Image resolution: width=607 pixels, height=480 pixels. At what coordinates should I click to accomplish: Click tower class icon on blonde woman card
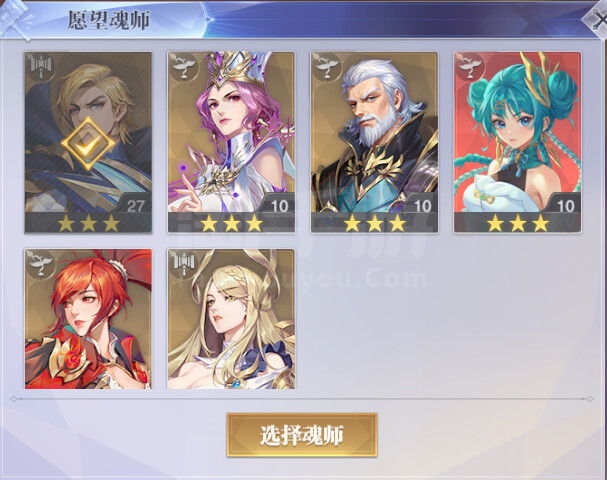click(x=184, y=265)
